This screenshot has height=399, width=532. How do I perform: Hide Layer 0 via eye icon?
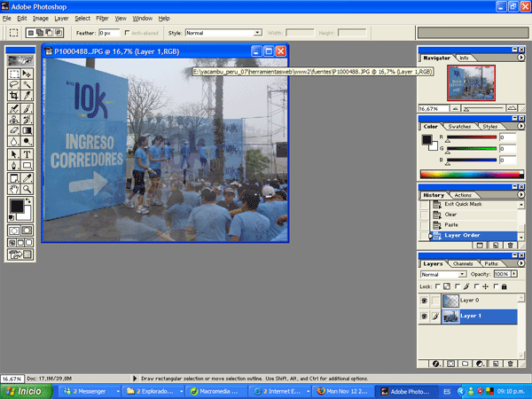(424, 301)
